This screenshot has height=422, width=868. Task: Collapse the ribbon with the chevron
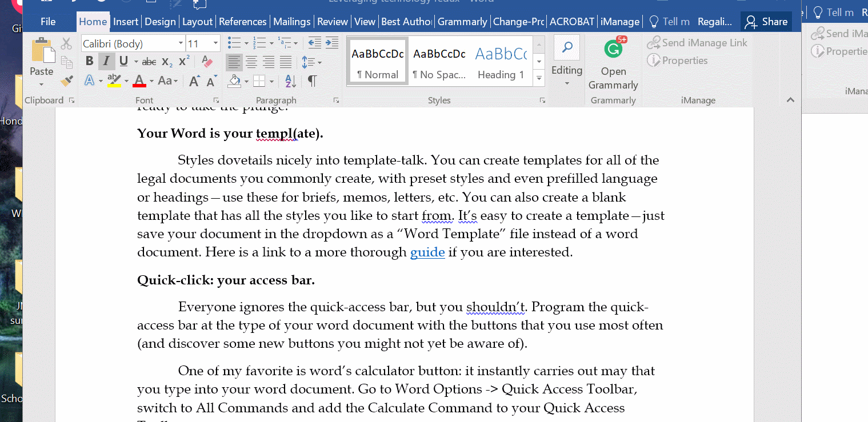(791, 100)
